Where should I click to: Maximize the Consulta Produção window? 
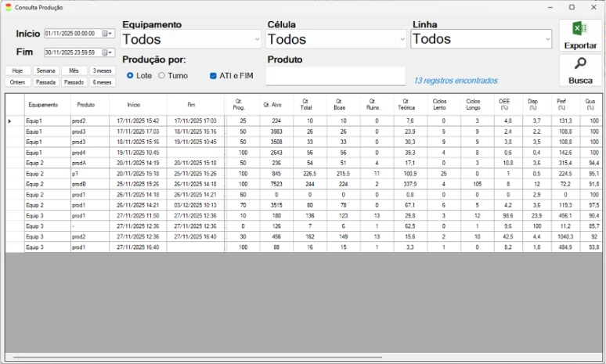pos(572,7)
